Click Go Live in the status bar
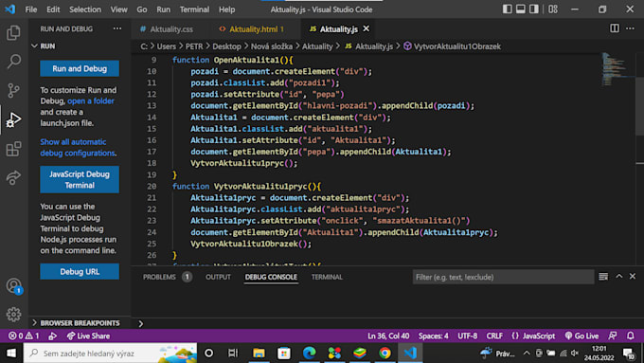This screenshot has width=644, height=363. click(x=581, y=336)
